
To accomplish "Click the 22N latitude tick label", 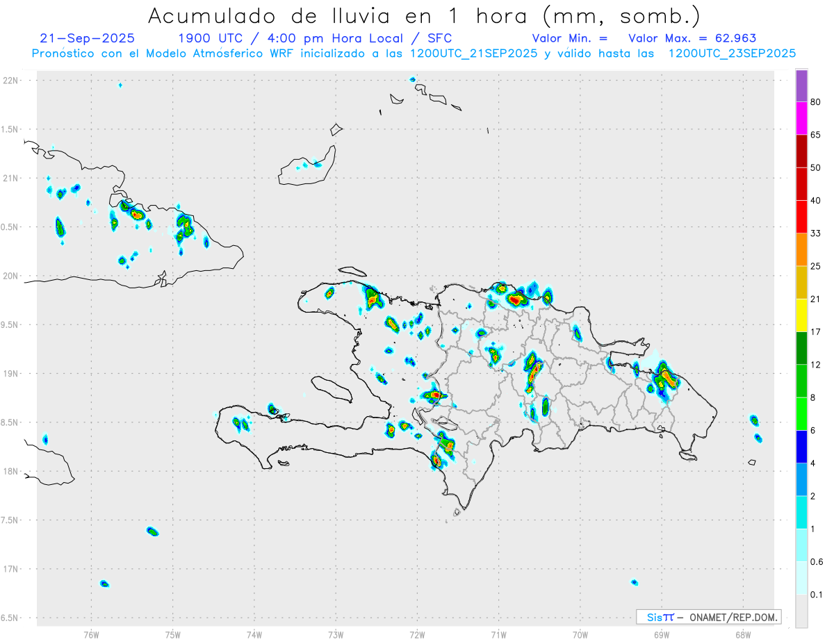I will 11,81.
